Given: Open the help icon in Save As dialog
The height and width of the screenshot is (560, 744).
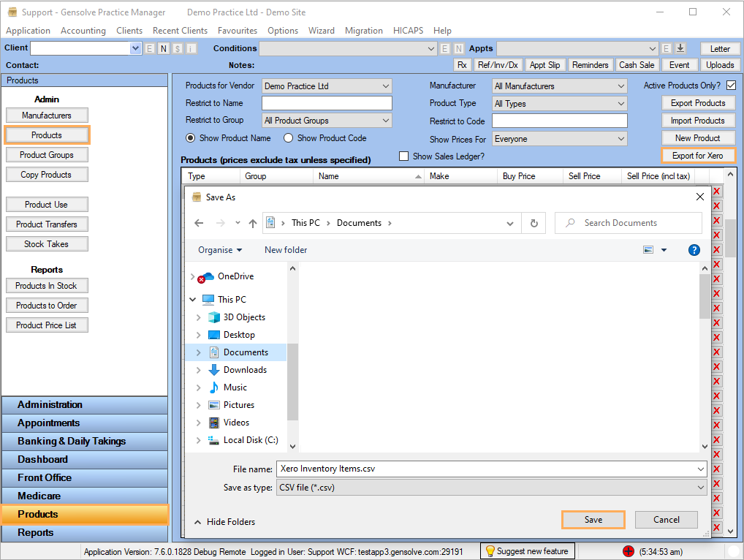Looking at the screenshot, I should [x=694, y=250].
